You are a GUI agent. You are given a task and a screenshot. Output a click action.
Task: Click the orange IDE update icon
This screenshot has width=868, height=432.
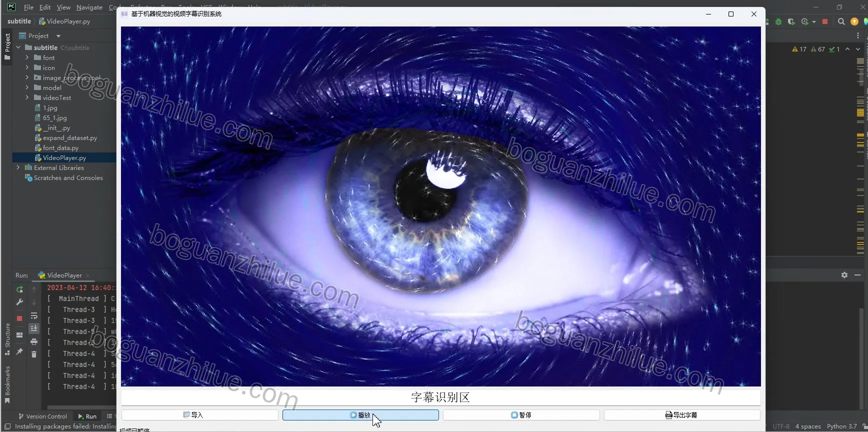click(x=854, y=21)
